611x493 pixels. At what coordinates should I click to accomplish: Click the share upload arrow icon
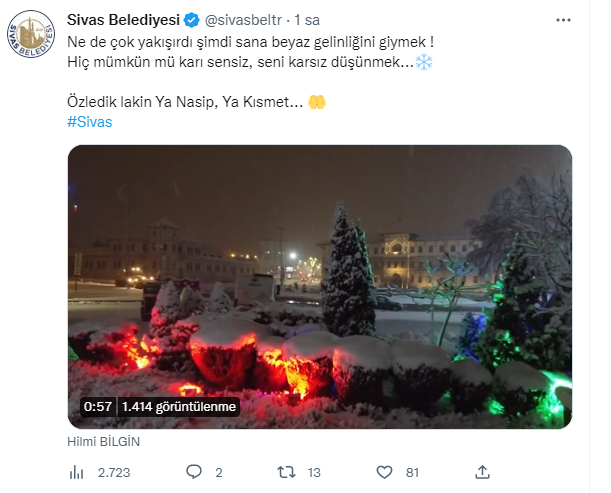pyautogui.click(x=482, y=472)
